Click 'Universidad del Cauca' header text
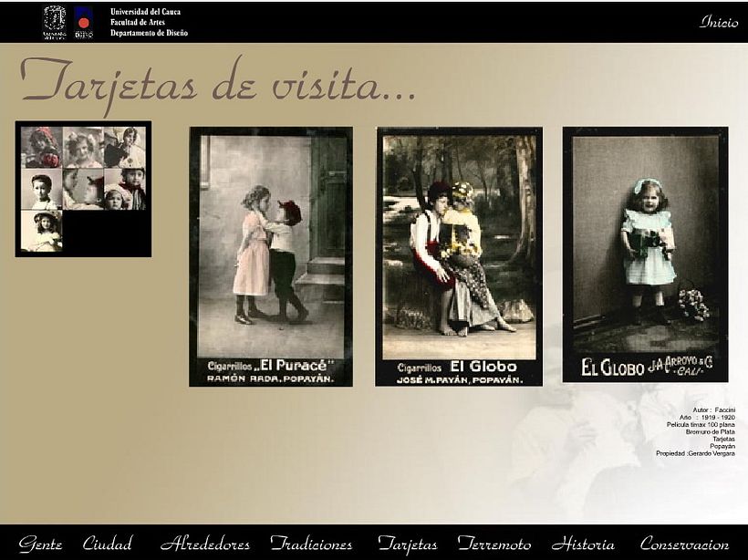 point(146,12)
